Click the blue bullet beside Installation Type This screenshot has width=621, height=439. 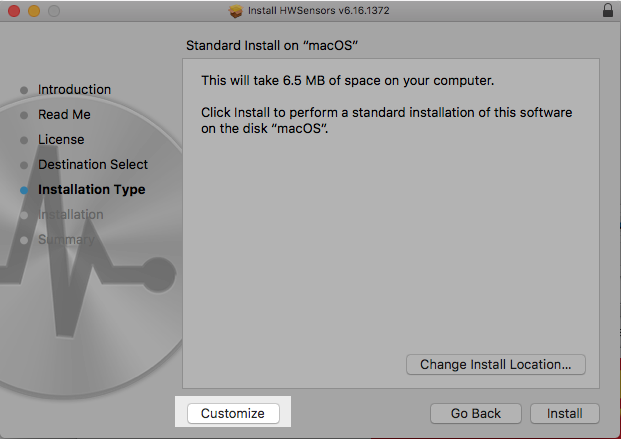[x=24, y=190]
